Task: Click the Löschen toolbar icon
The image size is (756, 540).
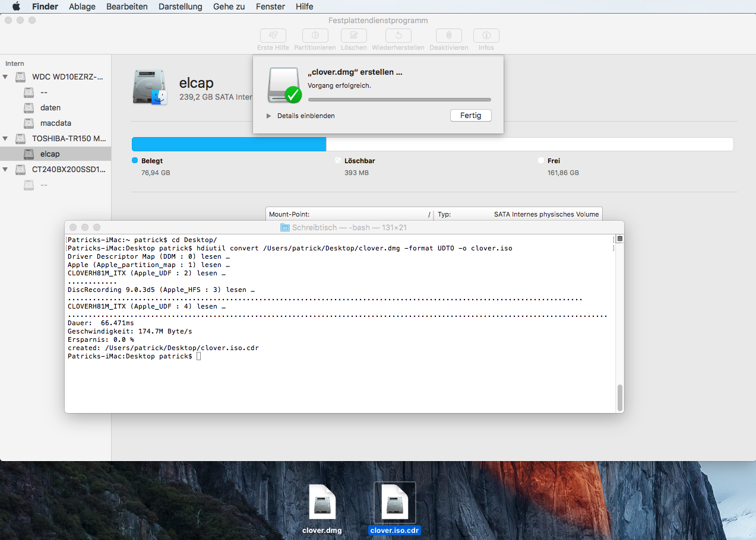Action: pos(353,36)
